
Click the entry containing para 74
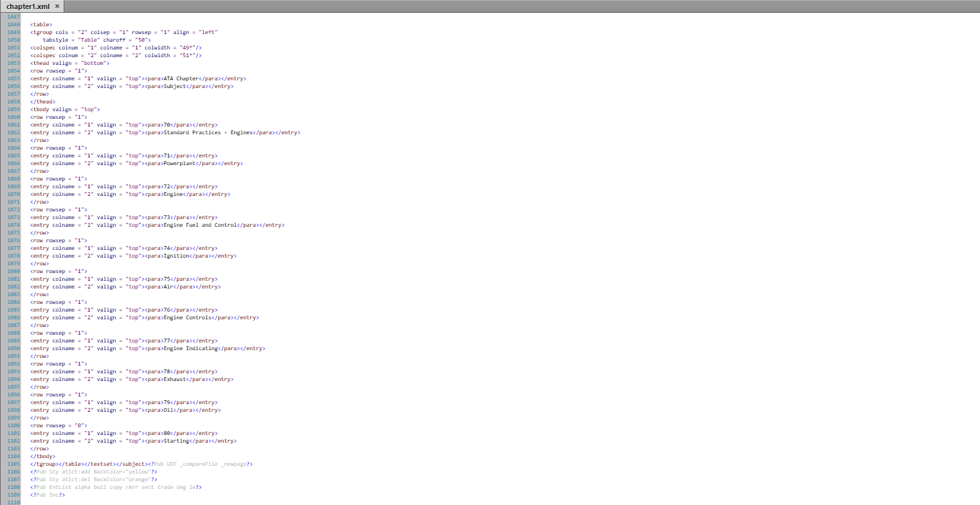click(x=124, y=248)
